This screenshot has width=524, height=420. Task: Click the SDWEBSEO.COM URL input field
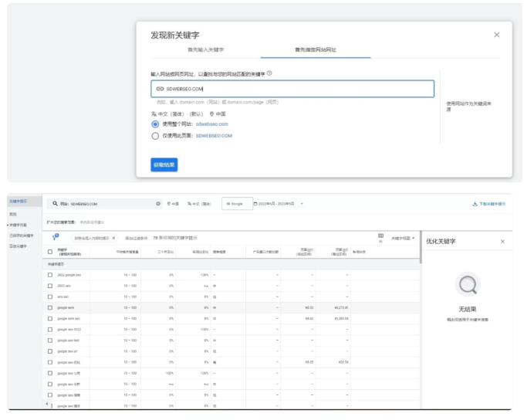pyautogui.click(x=292, y=89)
